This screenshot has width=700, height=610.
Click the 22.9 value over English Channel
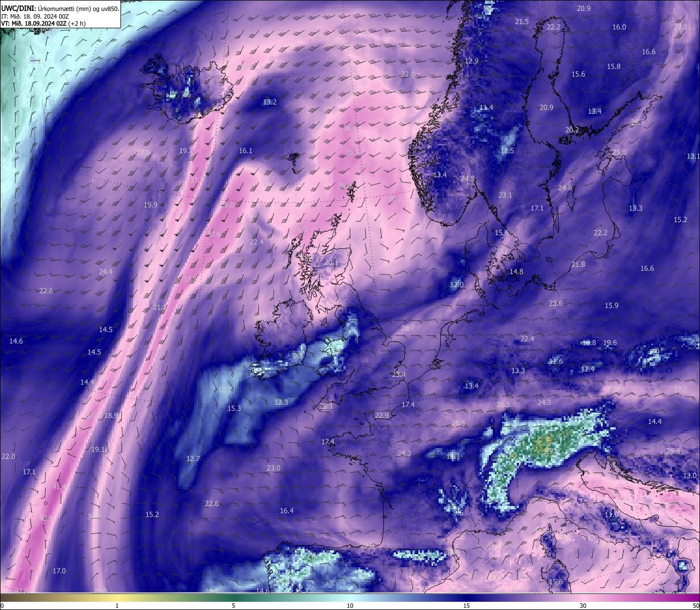[x=382, y=416]
